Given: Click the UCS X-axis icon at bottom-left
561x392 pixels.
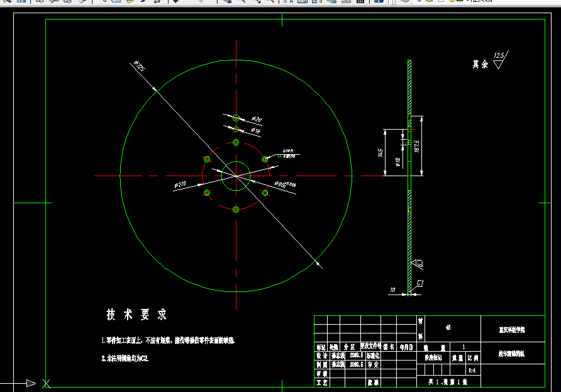Looking at the screenshot, I should click(x=31, y=383).
